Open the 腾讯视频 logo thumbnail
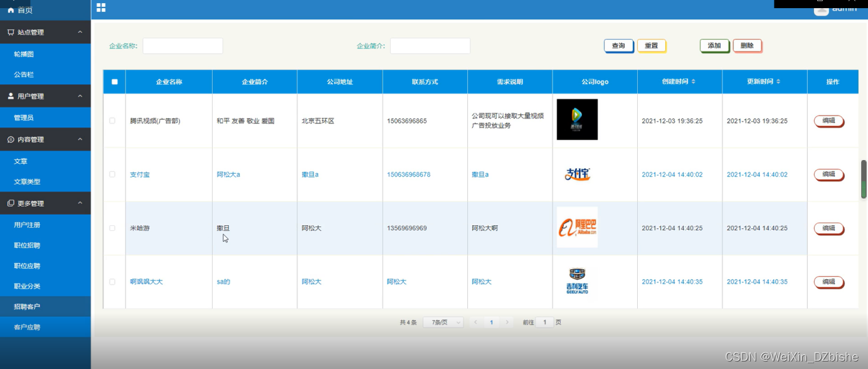868x369 pixels. (x=577, y=119)
